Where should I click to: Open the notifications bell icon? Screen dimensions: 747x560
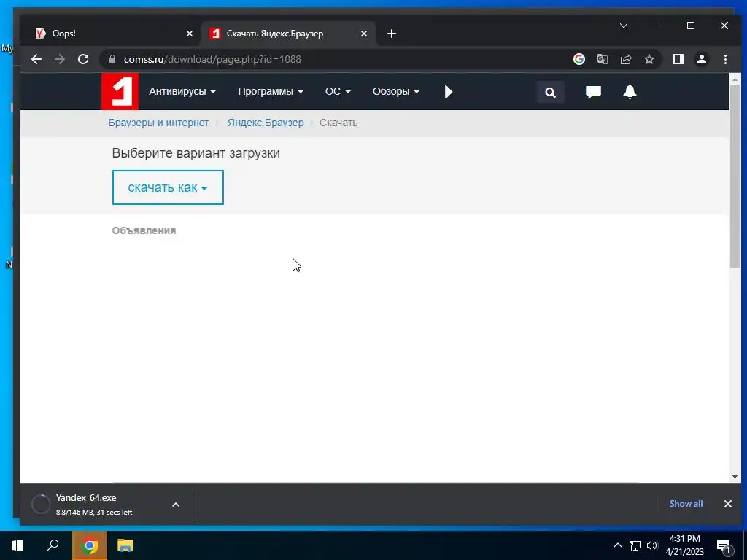click(630, 91)
